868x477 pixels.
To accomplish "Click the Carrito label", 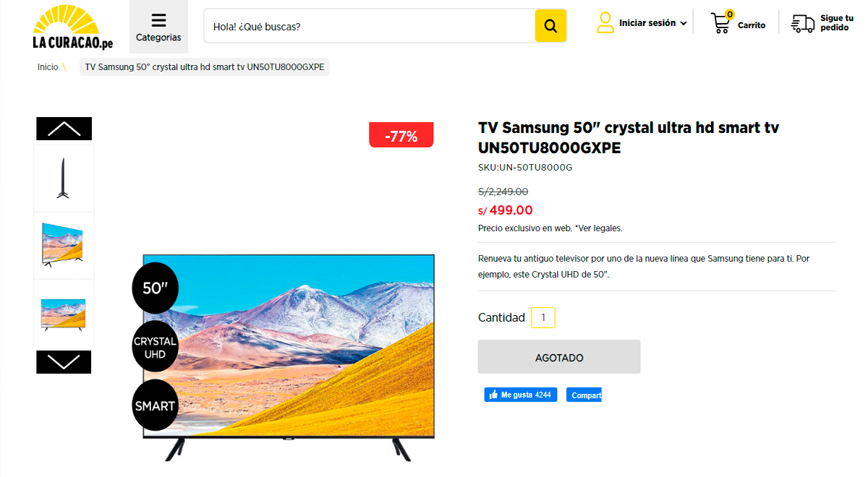I will coord(752,25).
